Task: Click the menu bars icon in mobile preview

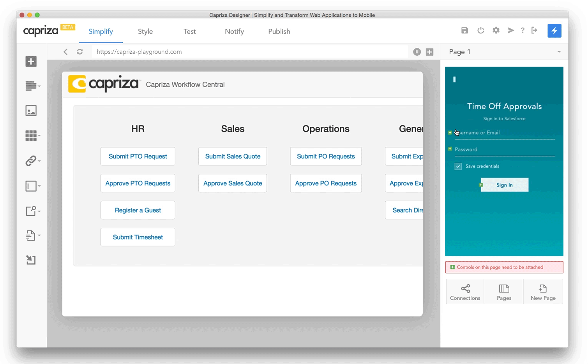Action: point(454,79)
